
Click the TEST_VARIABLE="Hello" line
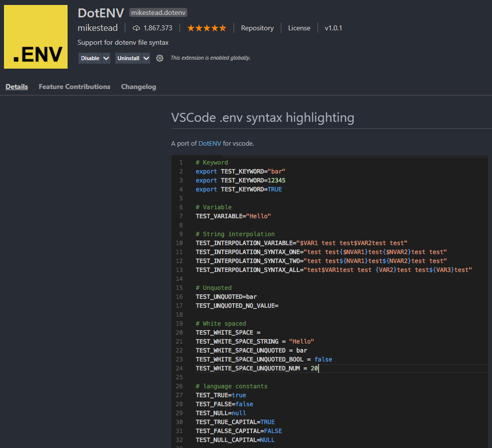coord(233,216)
